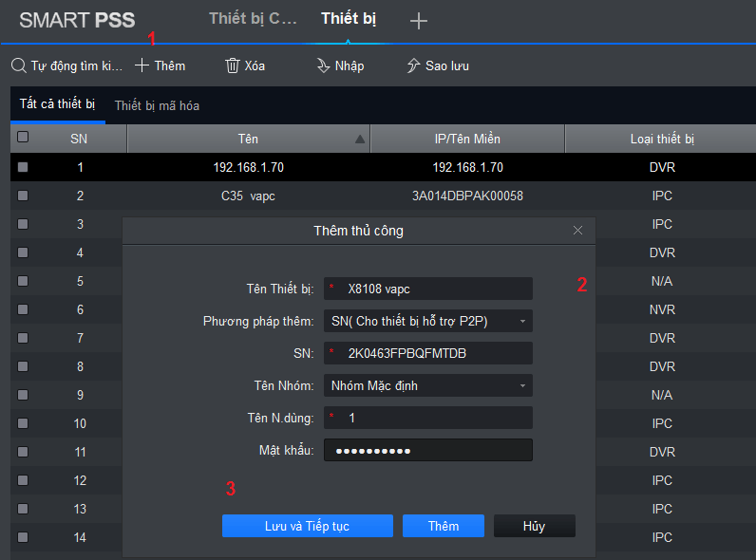Click the SN column header

coord(79,139)
